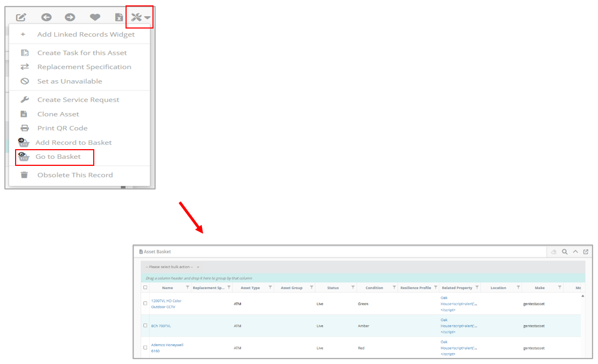This screenshot has width=598, height=364.
Task: Tick checkbox for Ademco Honeywell 6160 row
Action: (145, 348)
